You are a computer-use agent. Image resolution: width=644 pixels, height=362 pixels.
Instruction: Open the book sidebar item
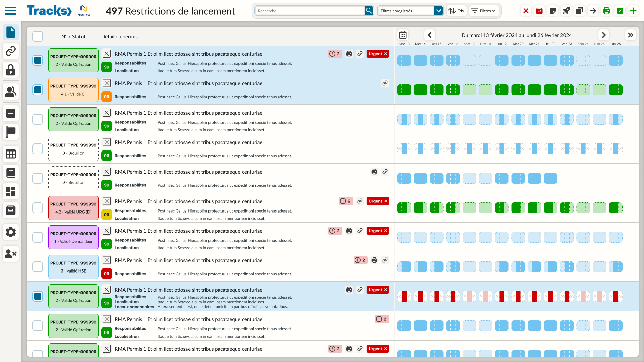pos(11,173)
